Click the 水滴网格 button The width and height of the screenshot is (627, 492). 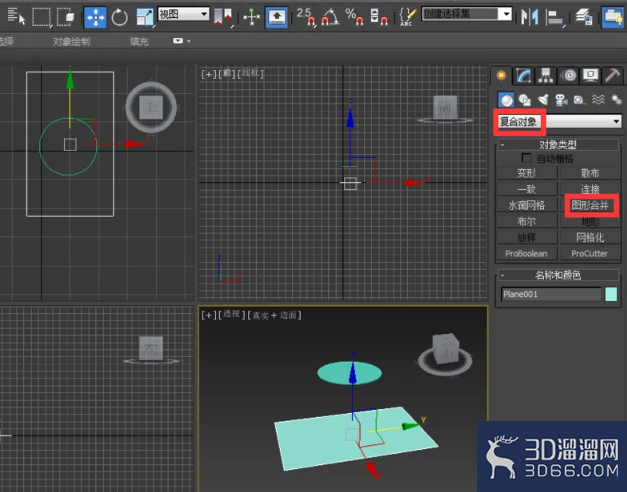click(x=527, y=206)
